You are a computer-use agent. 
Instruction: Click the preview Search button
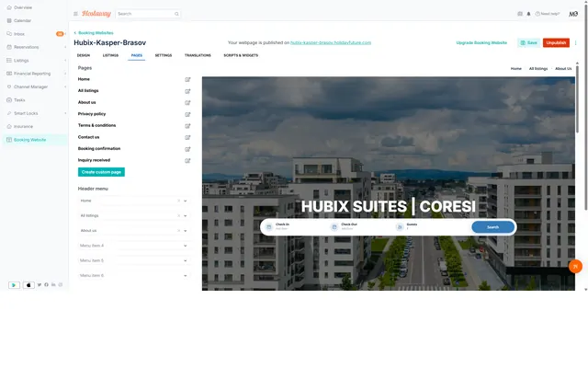click(x=492, y=227)
